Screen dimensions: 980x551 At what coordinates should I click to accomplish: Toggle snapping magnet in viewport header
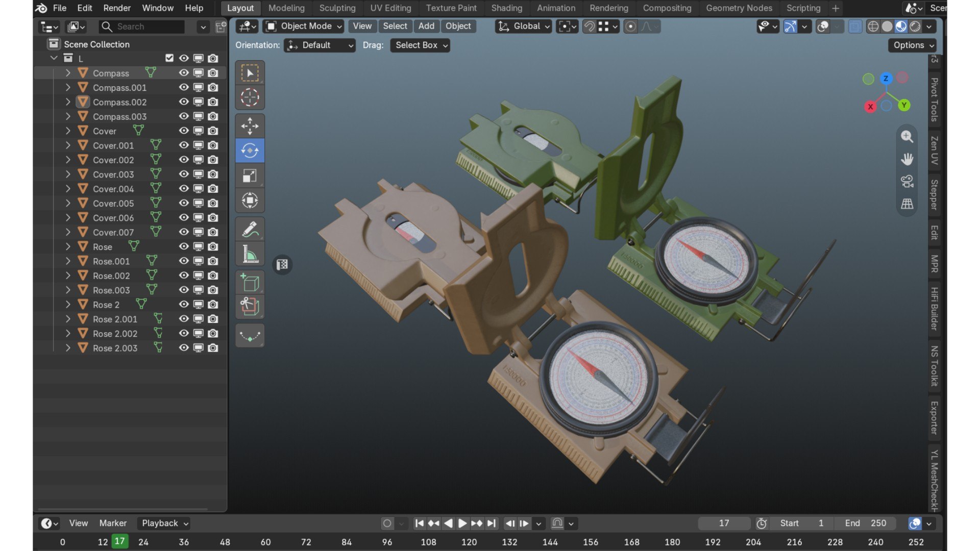click(x=590, y=26)
